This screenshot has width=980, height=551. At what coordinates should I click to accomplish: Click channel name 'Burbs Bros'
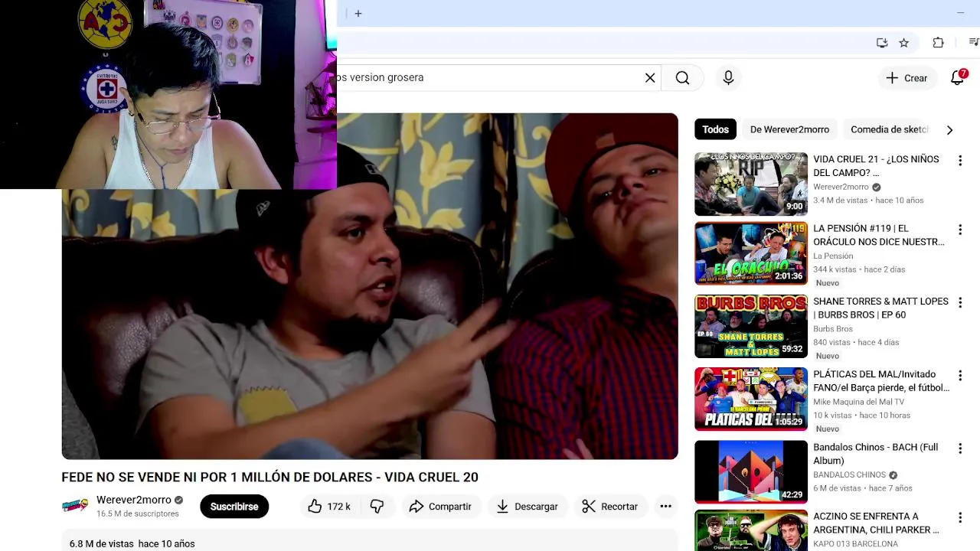[x=833, y=328]
